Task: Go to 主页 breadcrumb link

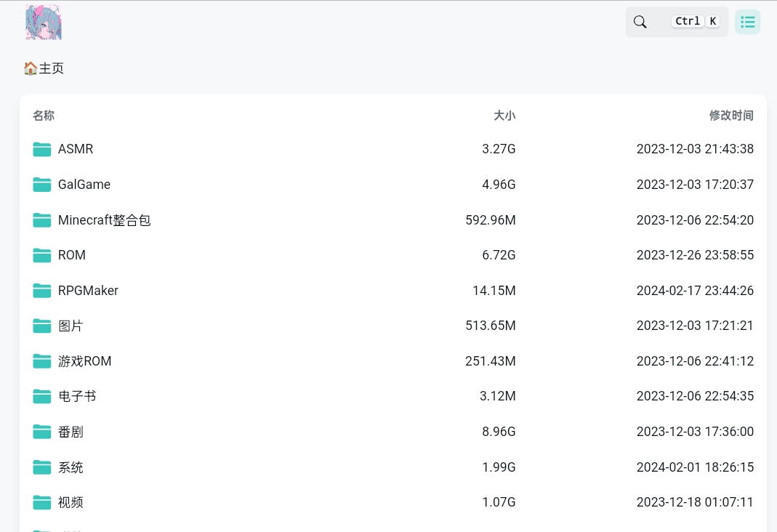Action: (52, 68)
